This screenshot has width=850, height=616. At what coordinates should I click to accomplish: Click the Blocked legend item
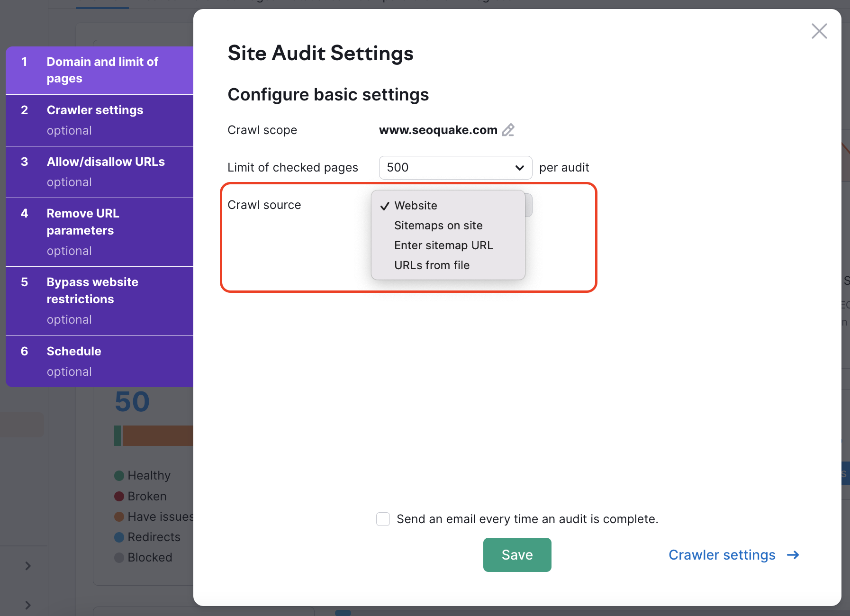point(144,557)
